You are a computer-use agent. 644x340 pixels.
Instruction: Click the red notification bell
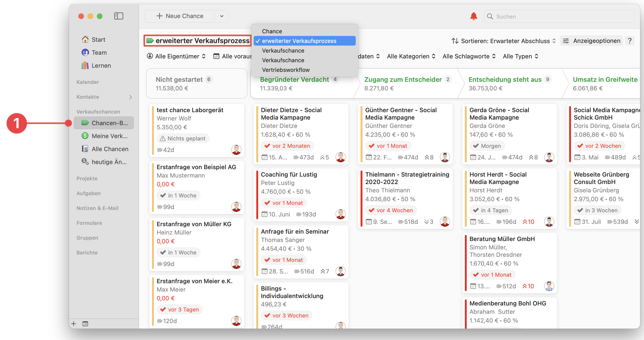473,16
